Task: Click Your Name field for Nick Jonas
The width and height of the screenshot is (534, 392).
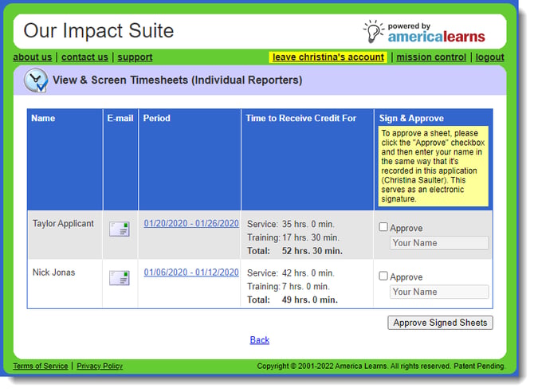Action: tap(439, 292)
